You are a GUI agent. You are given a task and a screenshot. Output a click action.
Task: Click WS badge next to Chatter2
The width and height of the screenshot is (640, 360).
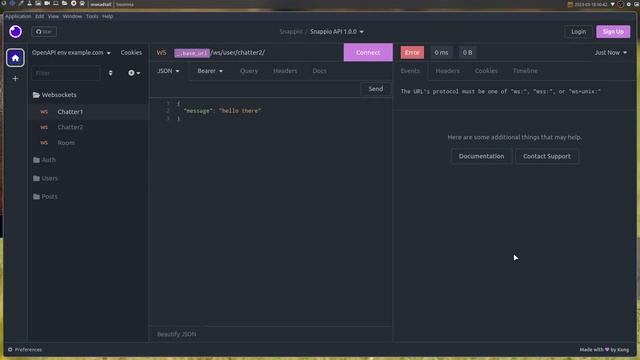coord(44,127)
